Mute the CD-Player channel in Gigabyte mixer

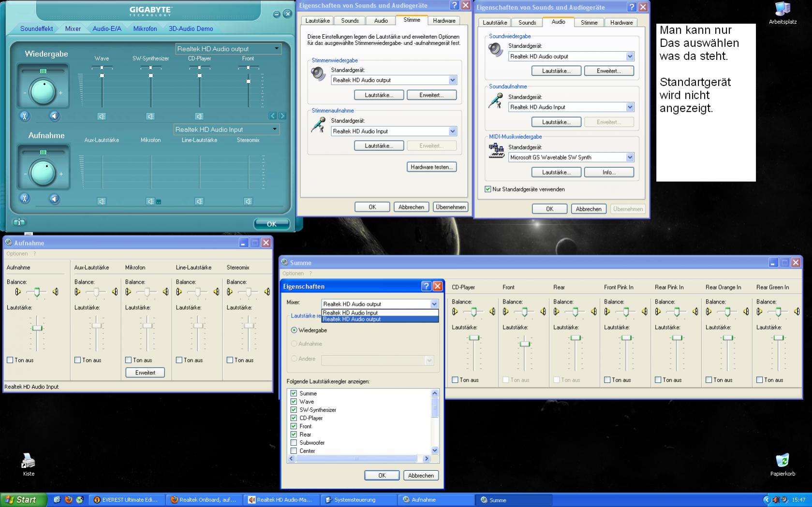point(199,116)
